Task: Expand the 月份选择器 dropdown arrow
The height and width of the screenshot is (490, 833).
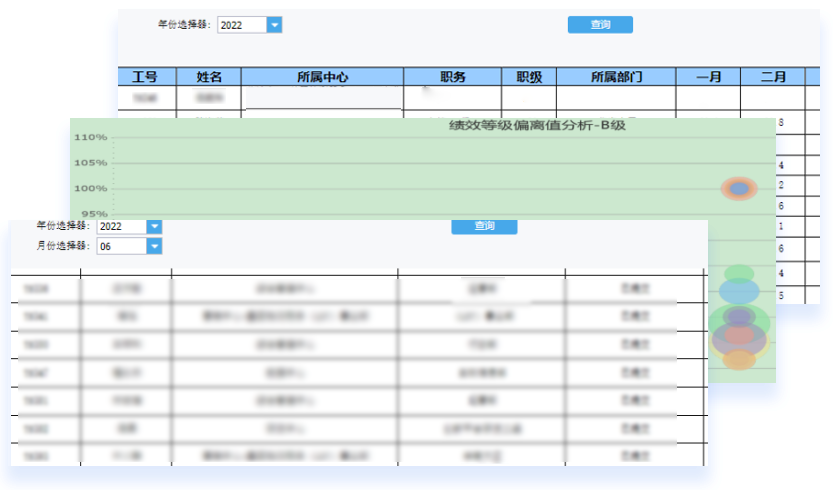Action: [154, 246]
